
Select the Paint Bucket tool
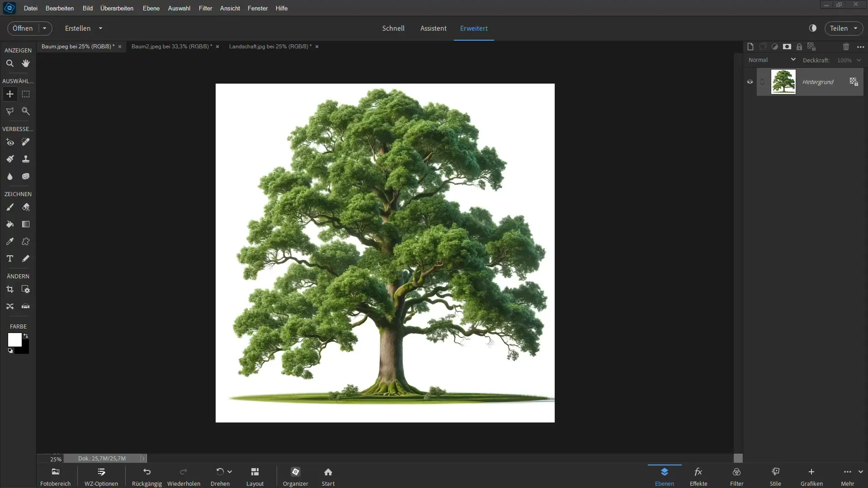(9, 224)
